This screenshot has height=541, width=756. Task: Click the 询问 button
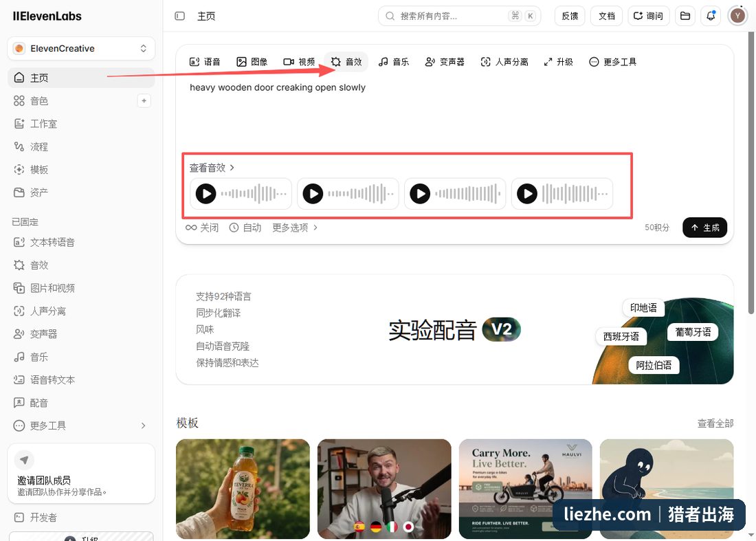[x=649, y=16]
